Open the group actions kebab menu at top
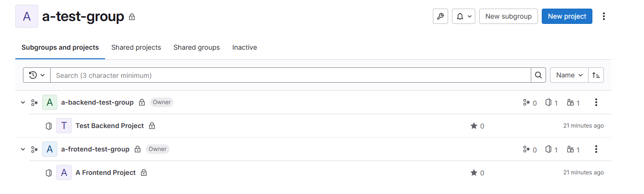The image size is (644, 194). 604,16
